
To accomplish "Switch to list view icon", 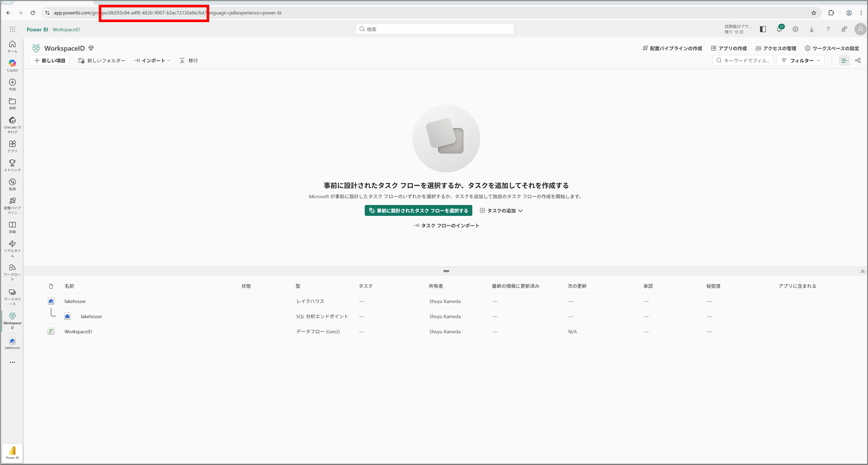I will click(x=844, y=61).
